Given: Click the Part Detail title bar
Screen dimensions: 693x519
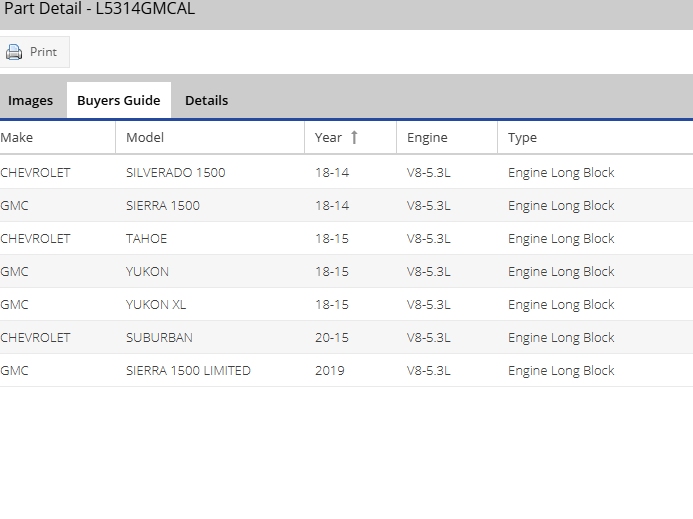Looking at the screenshot, I should (x=346, y=12).
